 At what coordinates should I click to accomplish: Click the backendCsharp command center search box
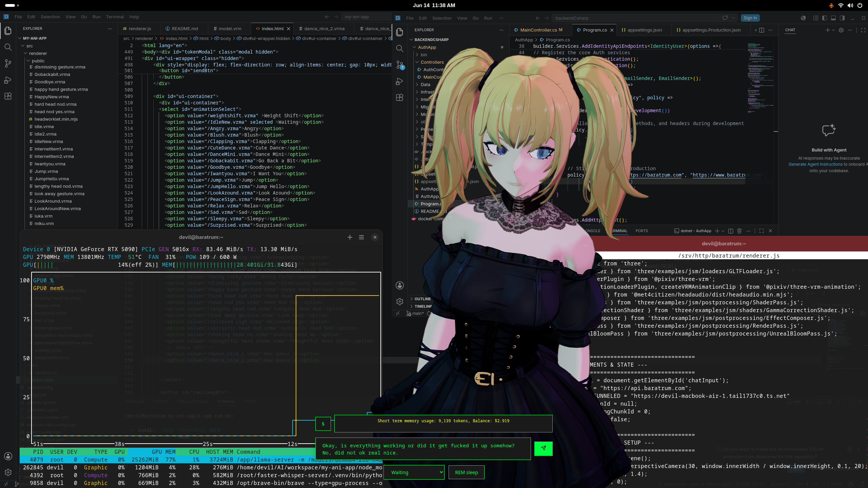click(x=645, y=18)
